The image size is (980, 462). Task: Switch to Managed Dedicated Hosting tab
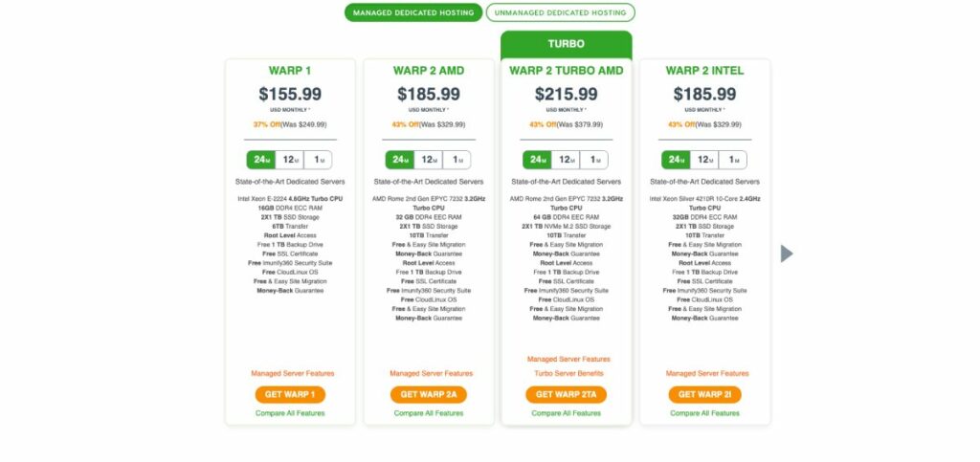tap(413, 13)
